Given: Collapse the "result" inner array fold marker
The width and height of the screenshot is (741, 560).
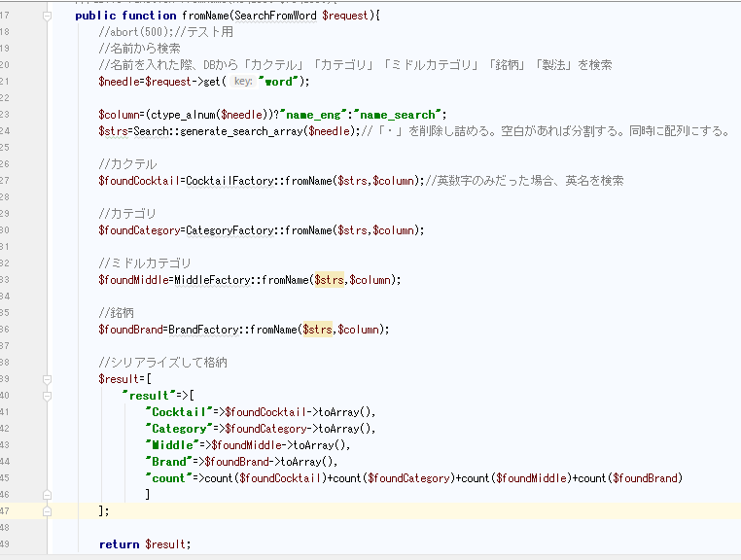Looking at the screenshot, I should click(48, 396).
